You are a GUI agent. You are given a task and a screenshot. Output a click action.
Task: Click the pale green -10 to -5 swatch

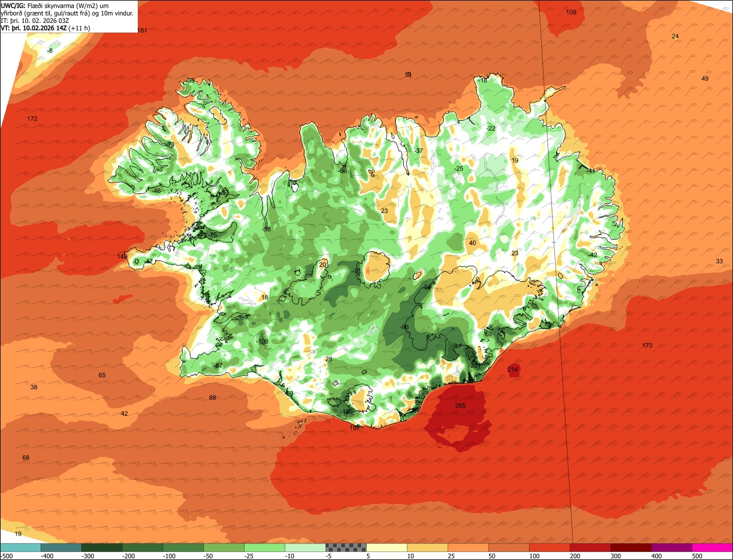(305, 547)
